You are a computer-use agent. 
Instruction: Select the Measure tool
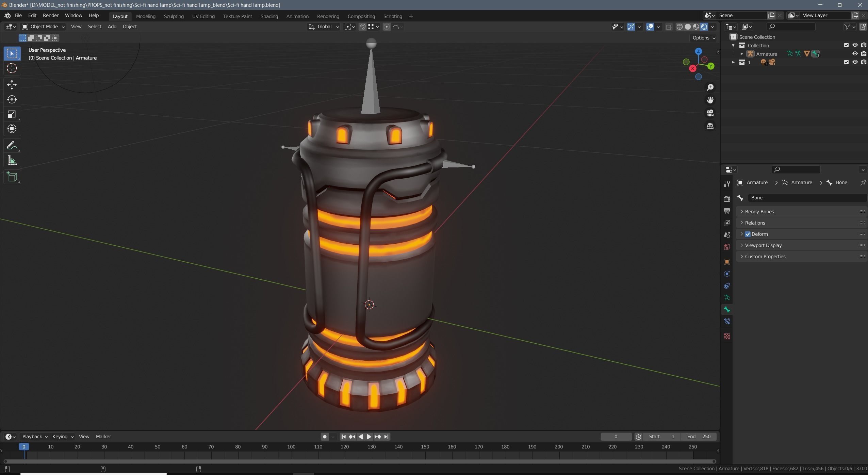tap(12, 160)
